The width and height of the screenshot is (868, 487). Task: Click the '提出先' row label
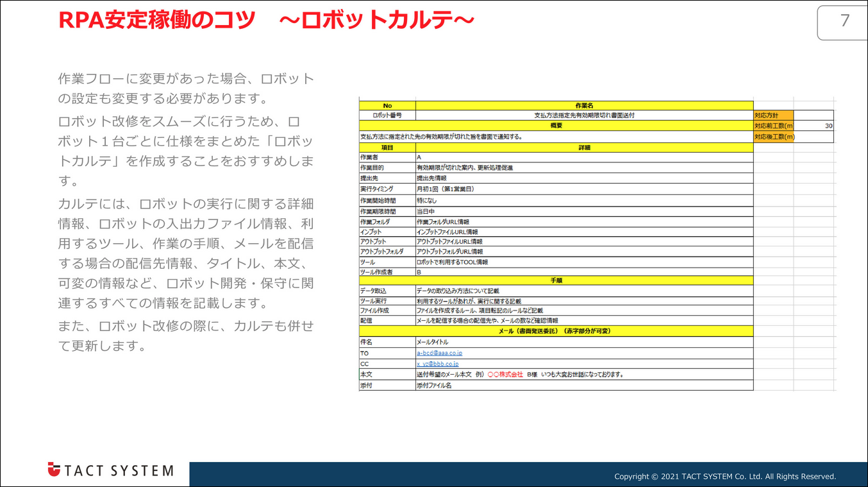pyautogui.click(x=387, y=178)
